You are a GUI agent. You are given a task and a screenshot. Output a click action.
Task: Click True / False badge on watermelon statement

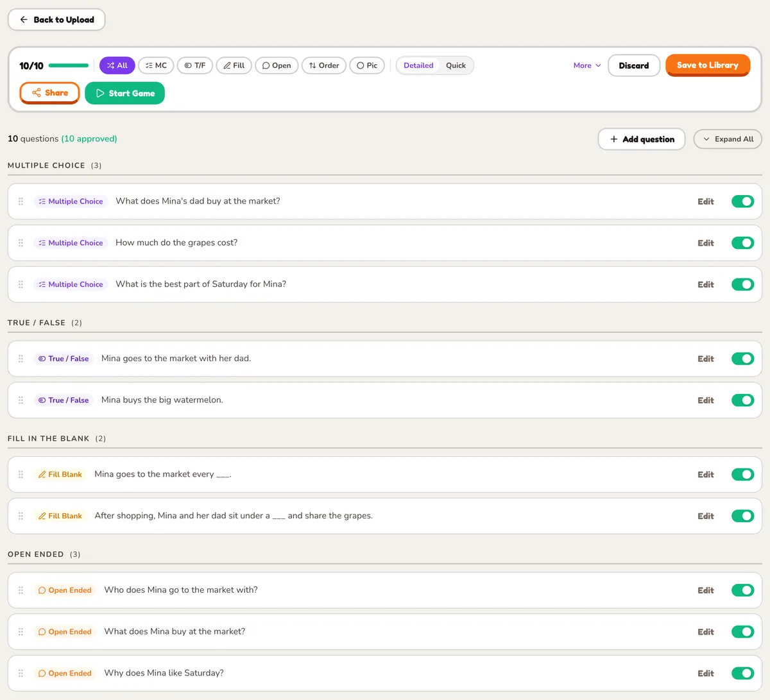(x=64, y=400)
